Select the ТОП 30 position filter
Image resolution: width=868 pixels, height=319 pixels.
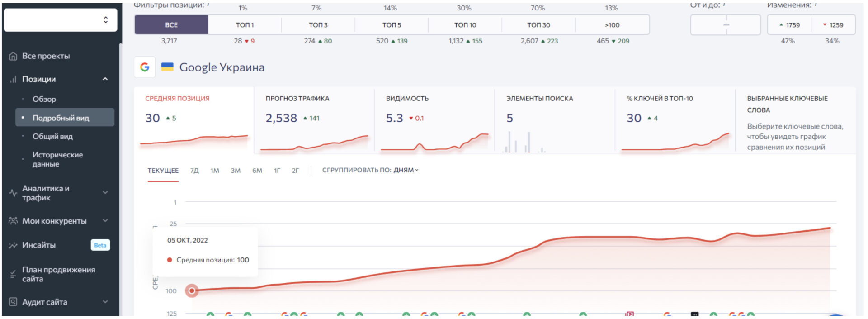point(539,25)
